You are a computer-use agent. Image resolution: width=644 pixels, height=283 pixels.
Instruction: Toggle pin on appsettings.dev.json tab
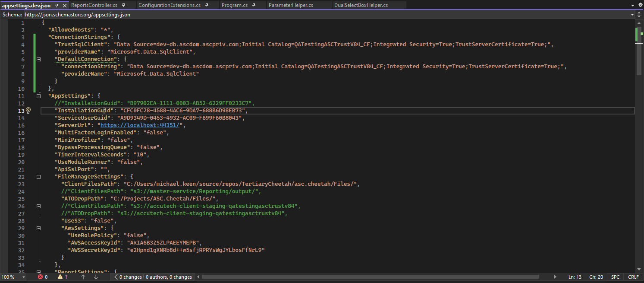57,5
